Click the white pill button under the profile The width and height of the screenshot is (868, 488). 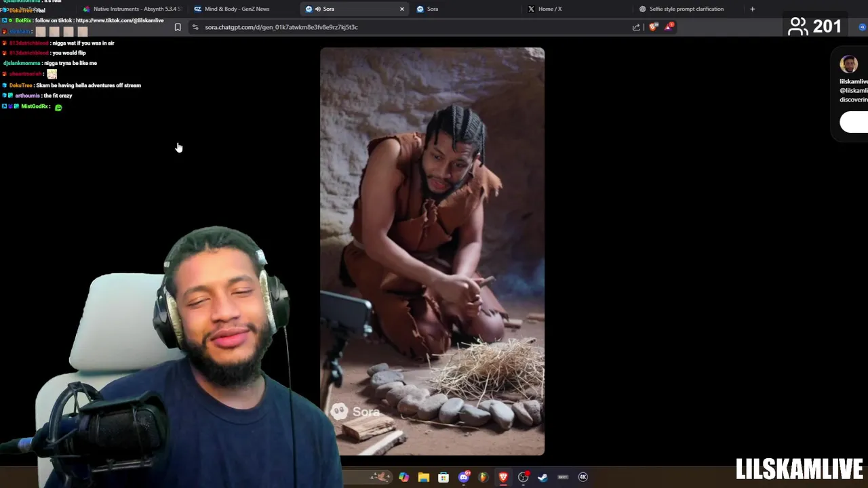tap(854, 122)
